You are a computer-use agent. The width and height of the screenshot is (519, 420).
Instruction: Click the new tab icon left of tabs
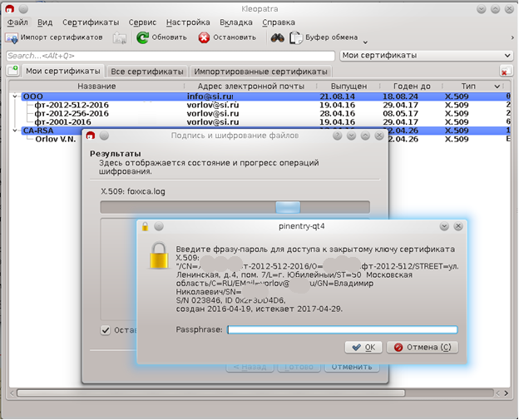click(13, 70)
